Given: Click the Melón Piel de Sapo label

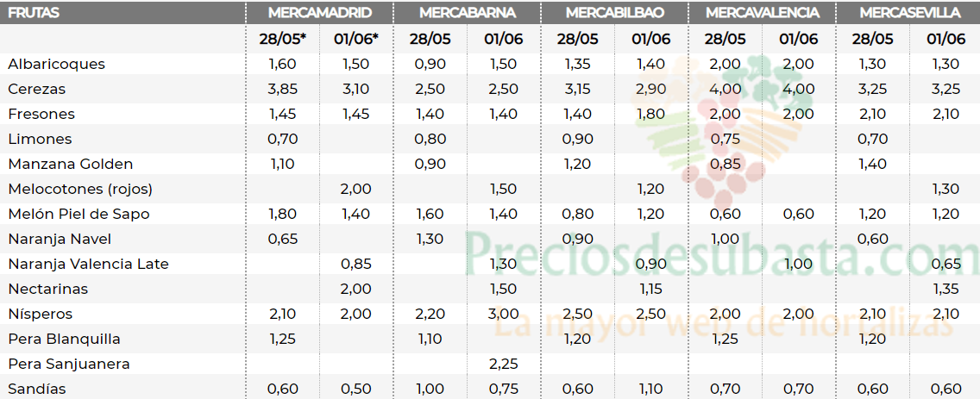Looking at the screenshot, I should [x=79, y=214].
